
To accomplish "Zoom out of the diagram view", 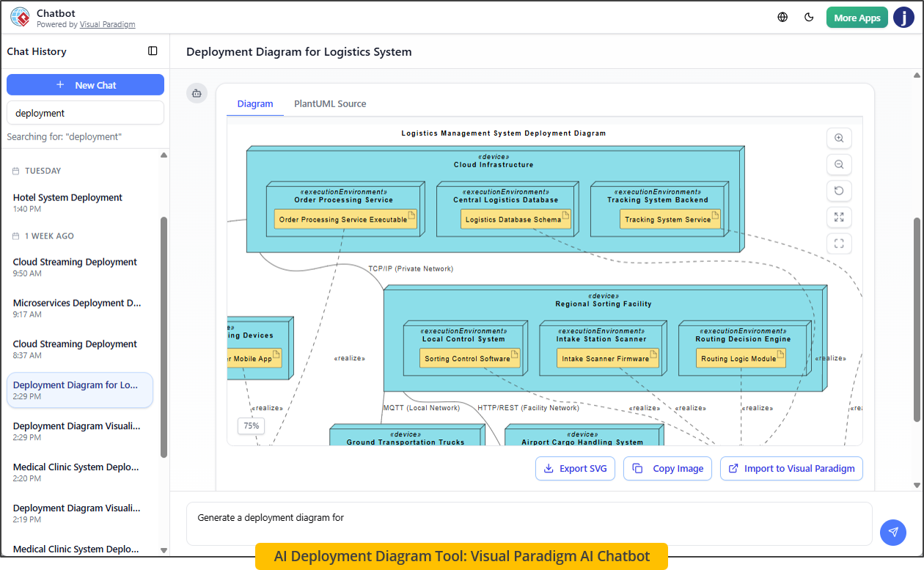I will pyautogui.click(x=839, y=164).
